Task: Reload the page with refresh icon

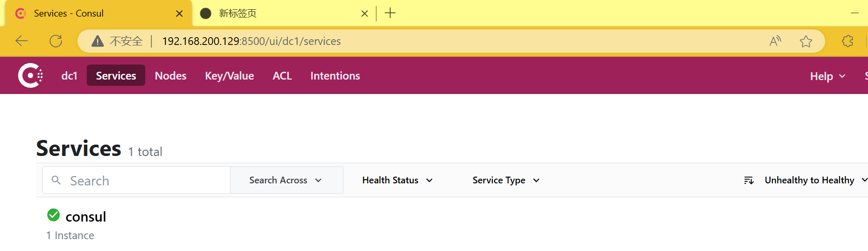Action: pos(56,41)
